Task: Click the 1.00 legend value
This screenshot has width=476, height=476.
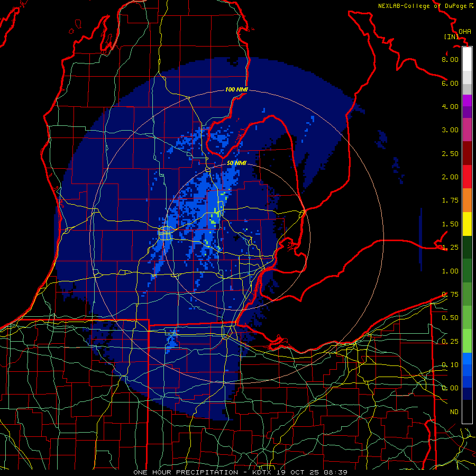Action: pos(450,271)
